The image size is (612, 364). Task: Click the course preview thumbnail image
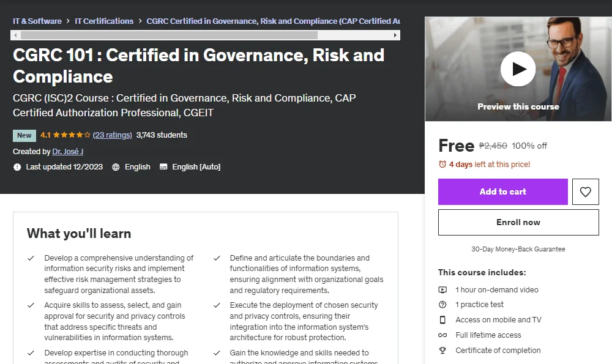tap(518, 69)
